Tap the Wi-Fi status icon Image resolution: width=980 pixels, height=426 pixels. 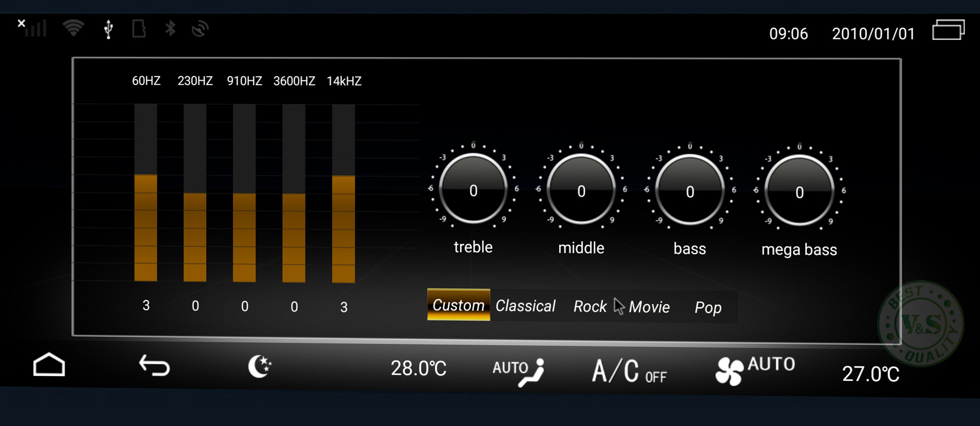[73, 29]
